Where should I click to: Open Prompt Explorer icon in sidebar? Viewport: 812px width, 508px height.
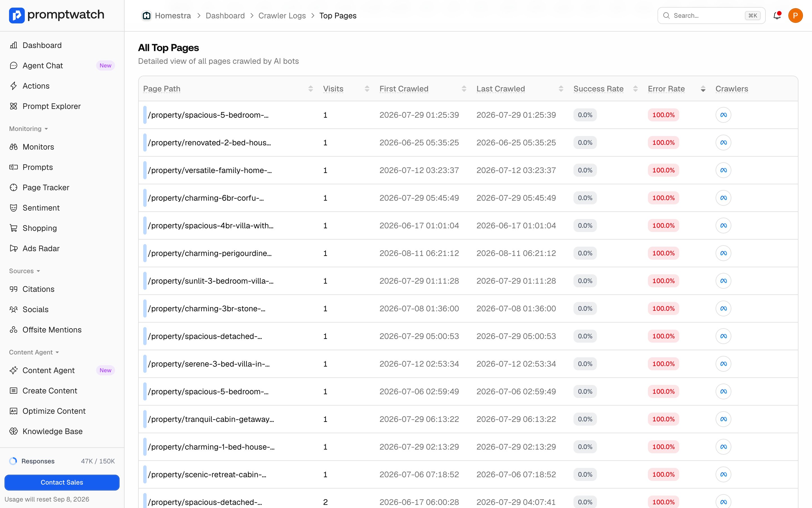point(14,106)
